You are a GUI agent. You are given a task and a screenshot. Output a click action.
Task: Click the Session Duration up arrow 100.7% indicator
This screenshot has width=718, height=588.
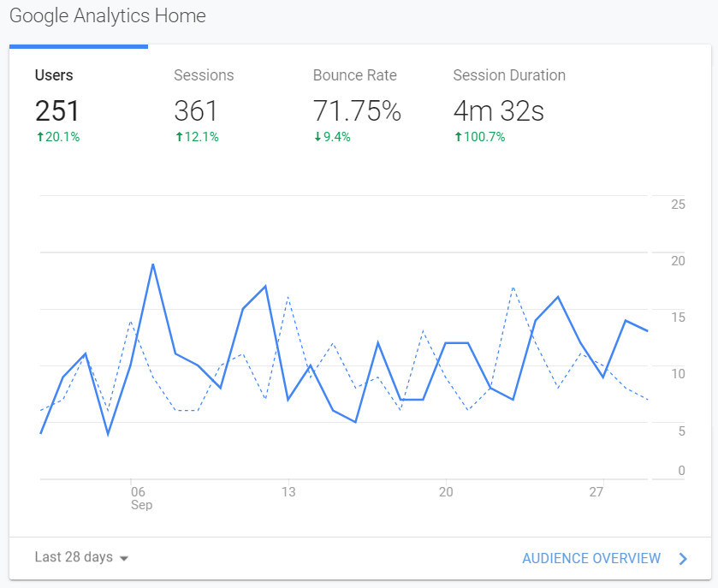coord(480,136)
